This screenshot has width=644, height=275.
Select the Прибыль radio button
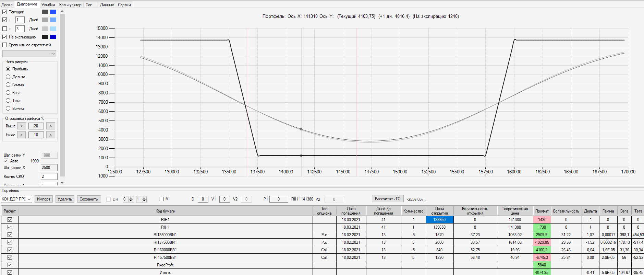pos(8,69)
